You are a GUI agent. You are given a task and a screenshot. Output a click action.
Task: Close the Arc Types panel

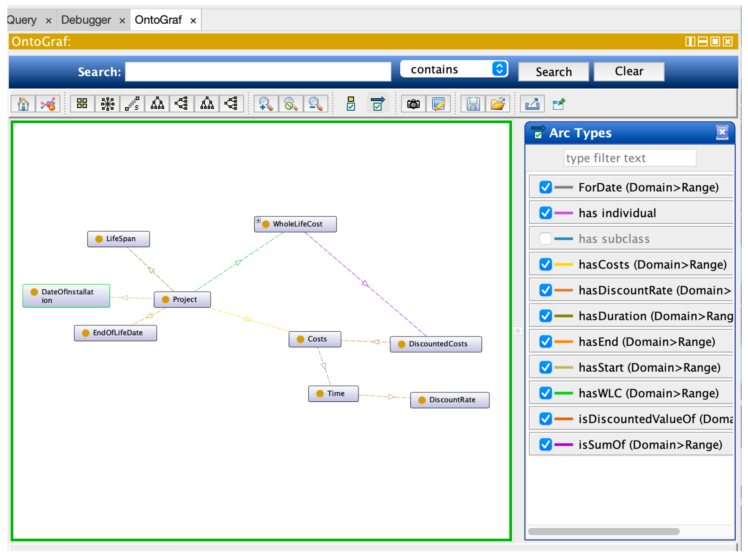[x=722, y=133]
